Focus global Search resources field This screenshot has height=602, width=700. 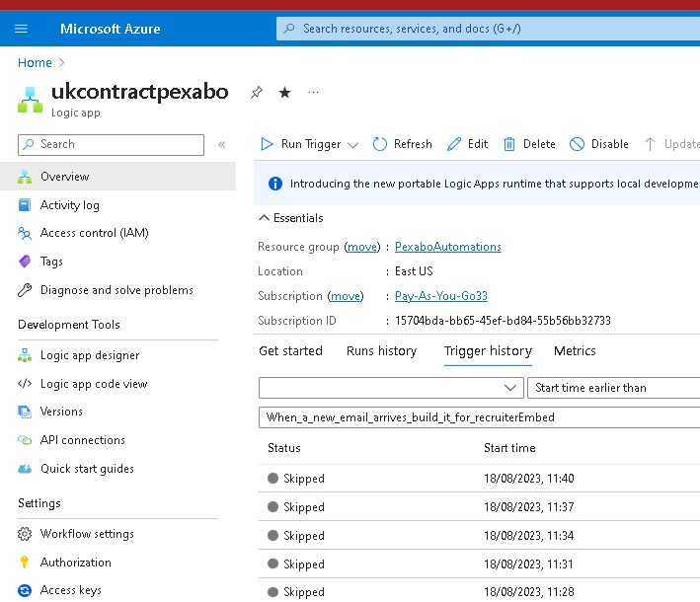[x=489, y=29]
